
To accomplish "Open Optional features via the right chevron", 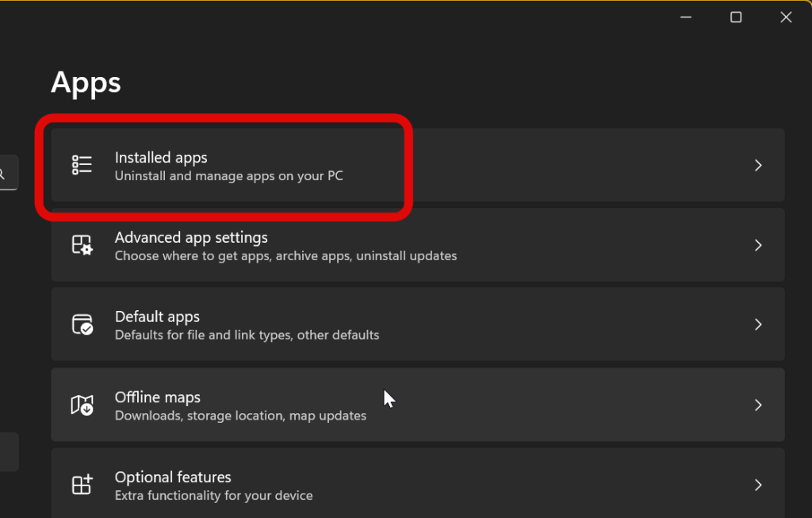I will point(758,485).
